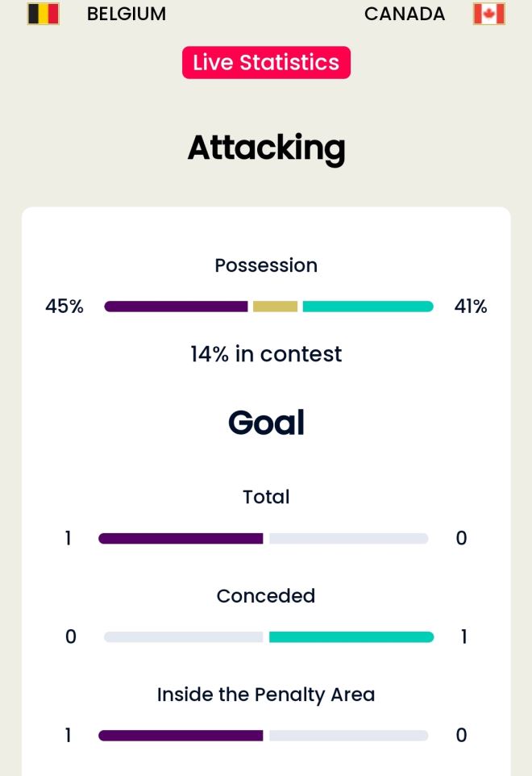This screenshot has height=776, width=532.
Task: Click the Canada flag icon
Action: pos(488,14)
